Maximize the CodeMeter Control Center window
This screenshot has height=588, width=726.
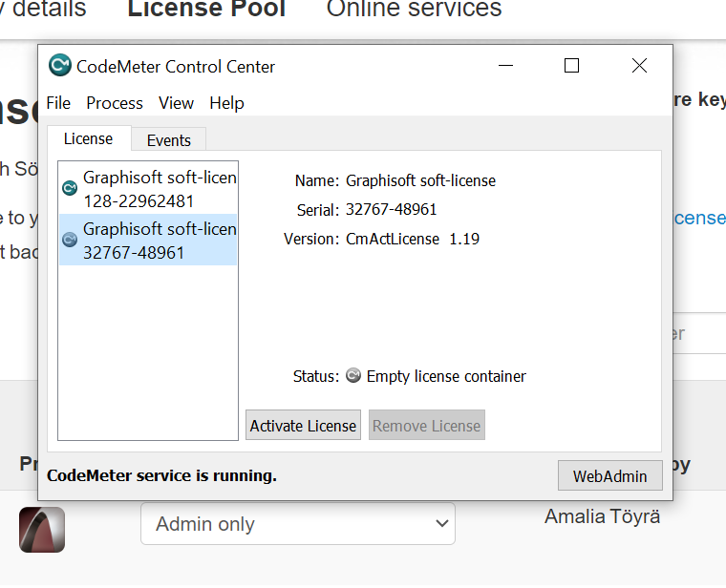point(571,66)
